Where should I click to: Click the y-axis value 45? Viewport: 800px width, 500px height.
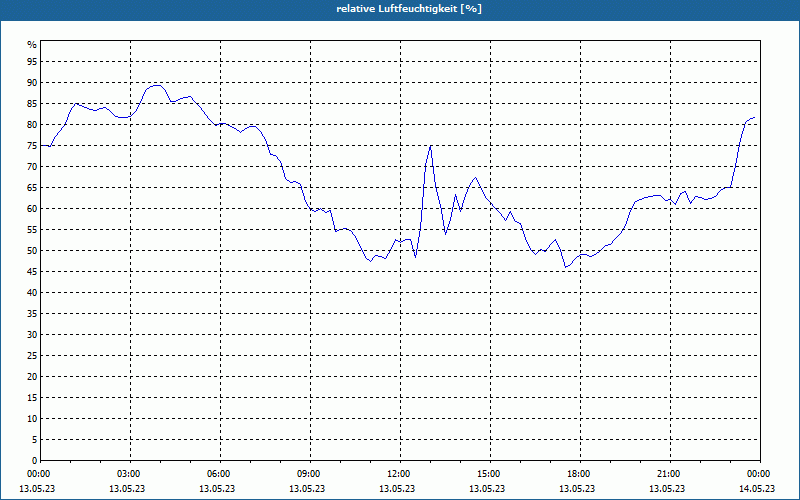32,271
